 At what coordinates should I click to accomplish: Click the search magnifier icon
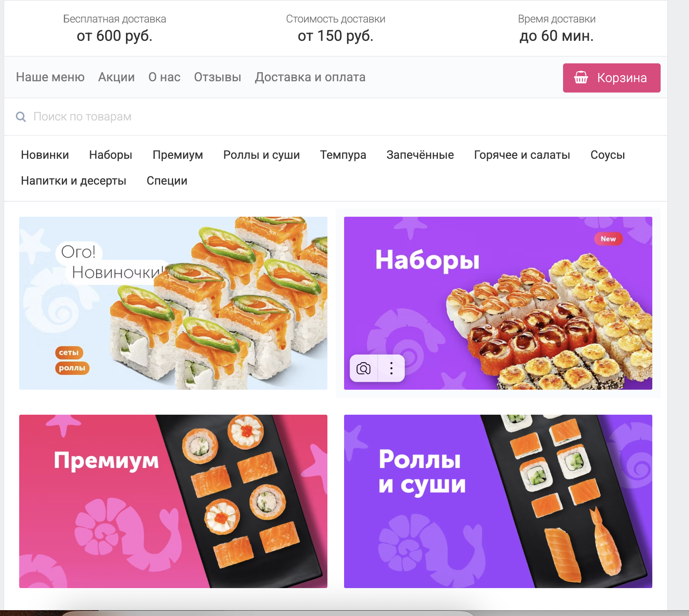coord(21,117)
